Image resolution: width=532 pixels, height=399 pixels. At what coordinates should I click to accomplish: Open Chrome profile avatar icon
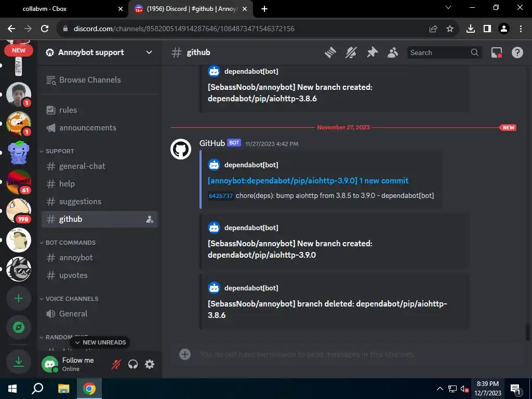click(x=504, y=29)
